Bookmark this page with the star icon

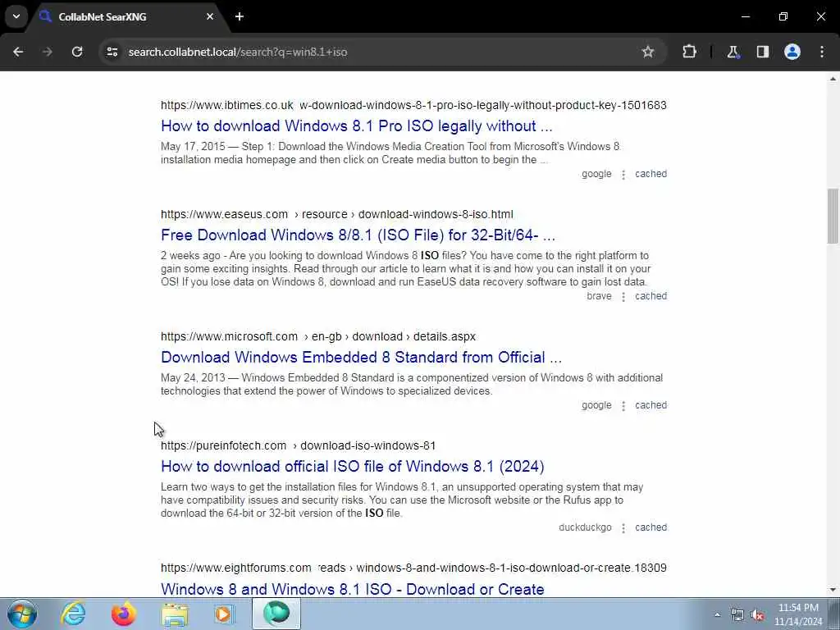(x=648, y=52)
